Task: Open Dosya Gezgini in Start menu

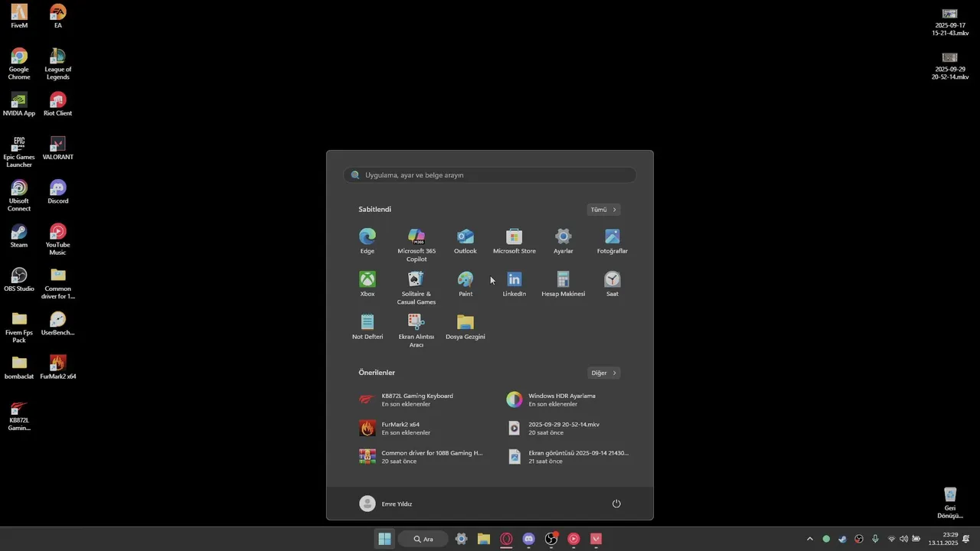Action: (465, 326)
